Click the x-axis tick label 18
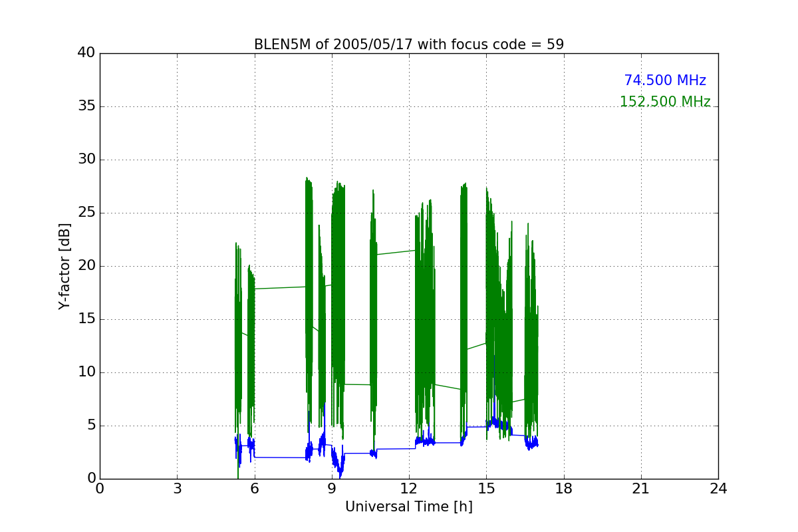 [564, 489]
